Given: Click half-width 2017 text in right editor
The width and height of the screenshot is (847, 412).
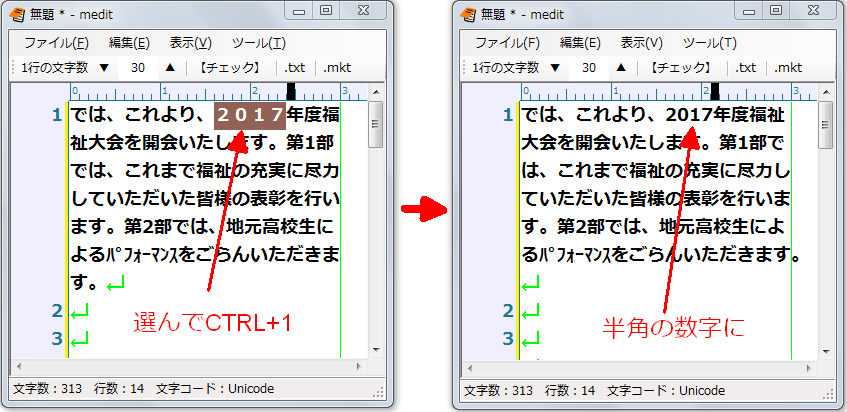Looking at the screenshot, I should tap(691, 115).
